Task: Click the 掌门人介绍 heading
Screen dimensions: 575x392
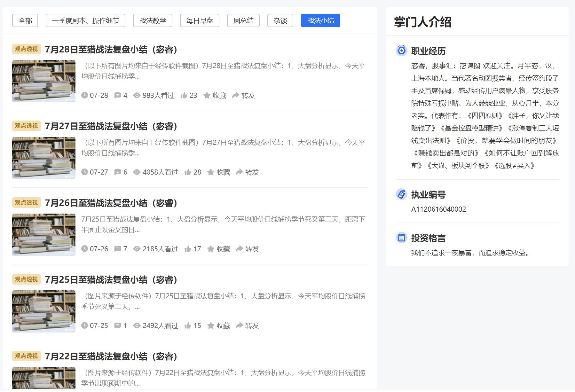Action: tap(422, 22)
